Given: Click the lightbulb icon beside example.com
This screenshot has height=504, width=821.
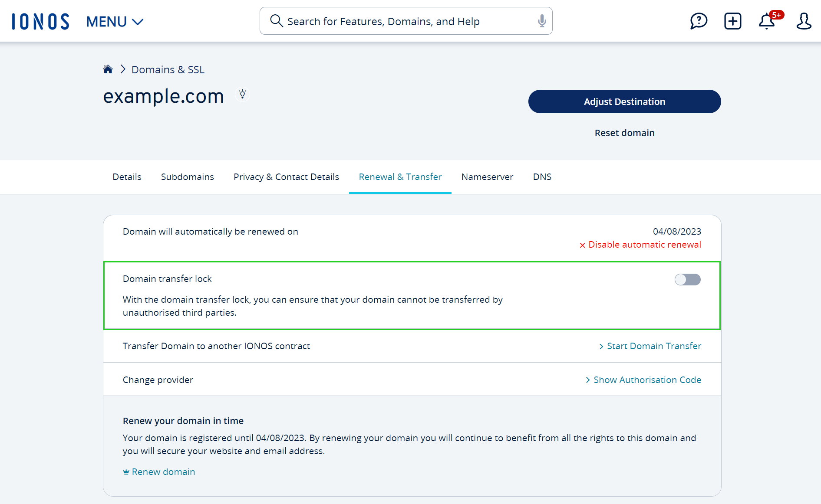Looking at the screenshot, I should pyautogui.click(x=243, y=94).
